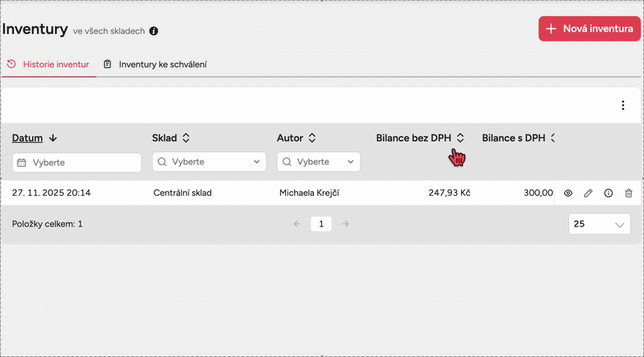This screenshot has height=357, width=644.
Task: View inventory details with the eye icon
Action: [x=568, y=193]
